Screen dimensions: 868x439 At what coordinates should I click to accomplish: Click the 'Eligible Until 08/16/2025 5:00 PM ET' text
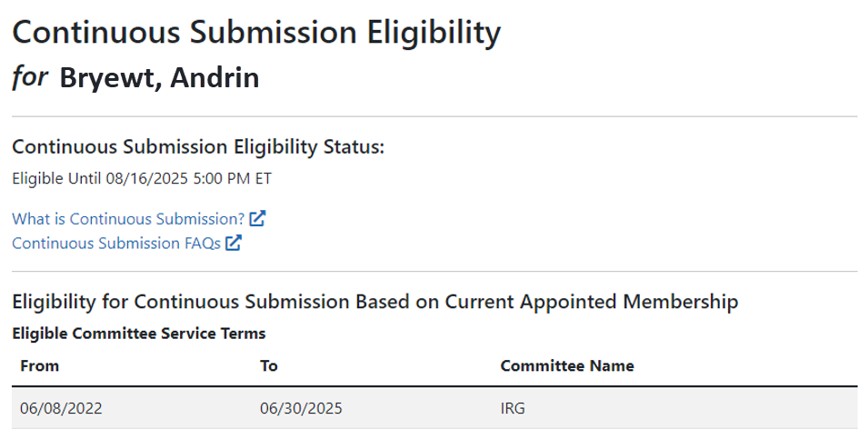tap(142, 178)
